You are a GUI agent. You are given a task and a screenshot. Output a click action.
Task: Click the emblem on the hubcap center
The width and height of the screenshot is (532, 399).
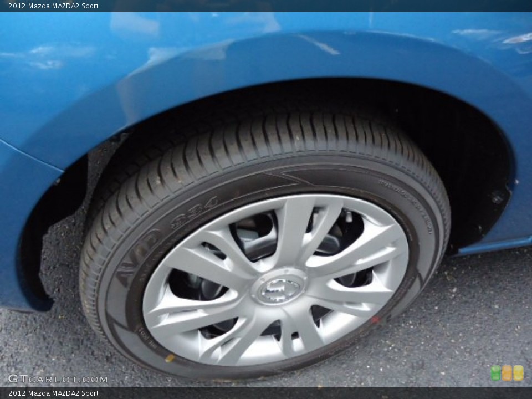coord(279,290)
